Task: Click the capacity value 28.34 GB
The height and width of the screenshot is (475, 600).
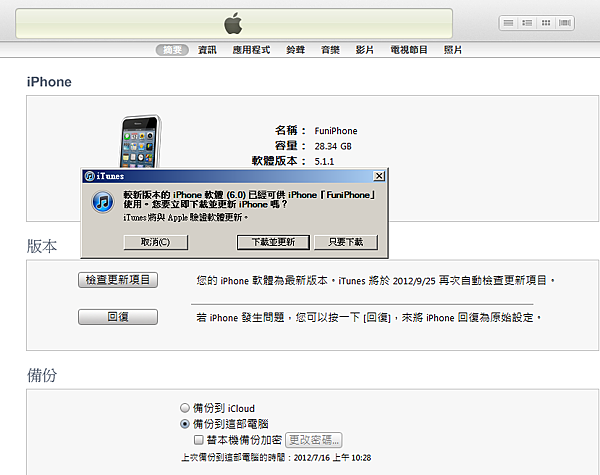Action: pos(333,146)
